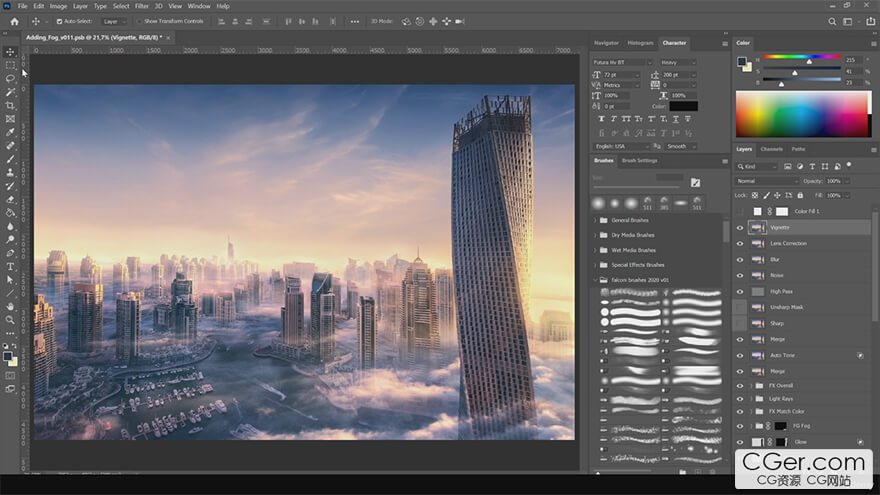Open the Brushes panel menu button
Viewport: 880px width, 495px height.
[x=725, y=162]
